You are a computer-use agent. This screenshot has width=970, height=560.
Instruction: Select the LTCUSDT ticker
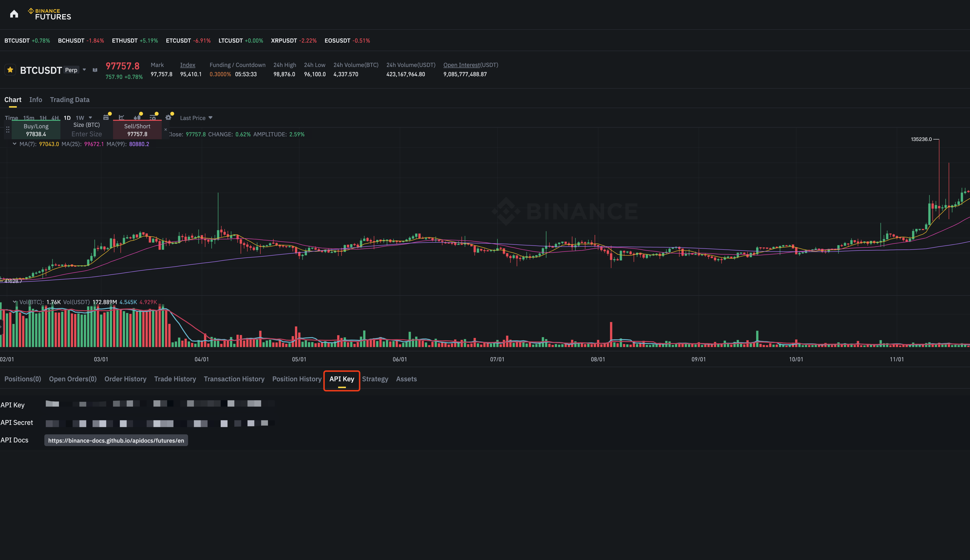[x=241, y=41]
